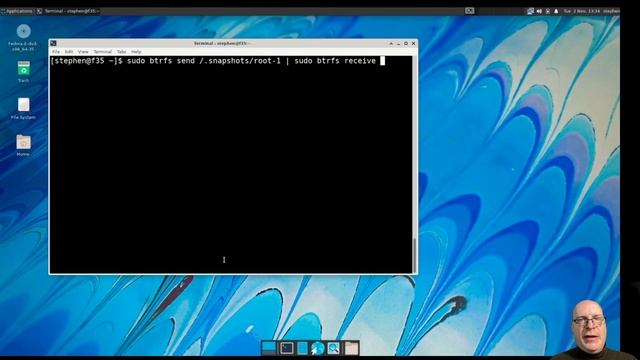640x360 pixels.
Task: Open the Home folder desktop icon
Action: click(23, 146)
